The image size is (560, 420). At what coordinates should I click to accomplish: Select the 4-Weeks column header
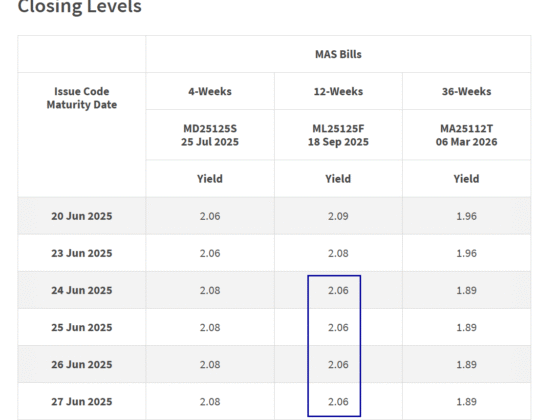(210, 91)
